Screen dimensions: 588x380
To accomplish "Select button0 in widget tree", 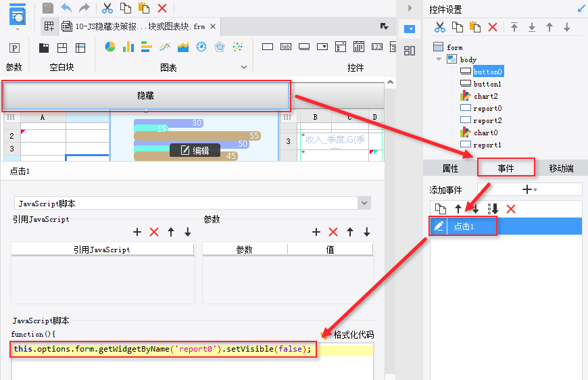I will point(487,72).
